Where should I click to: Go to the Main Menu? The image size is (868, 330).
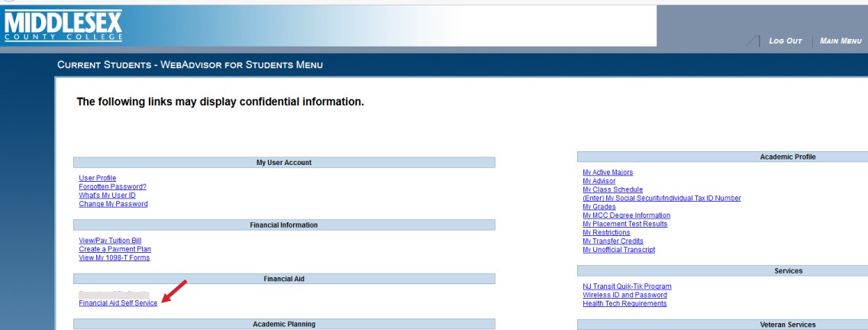pyautogui.click(x=840, y=40)
